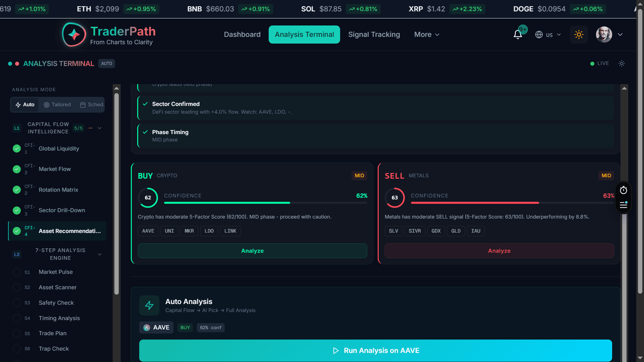Select the GLD asset chip

[x=456, y=231]
